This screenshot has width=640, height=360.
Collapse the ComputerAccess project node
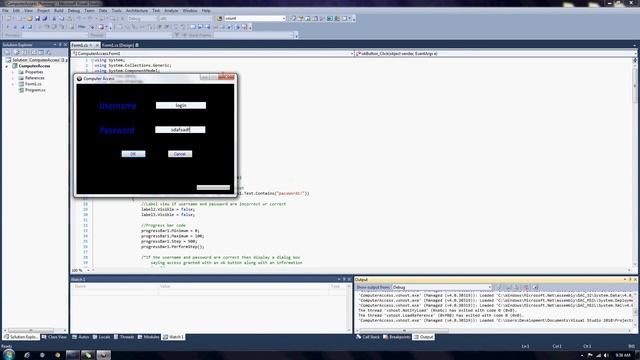pos(7,66)
